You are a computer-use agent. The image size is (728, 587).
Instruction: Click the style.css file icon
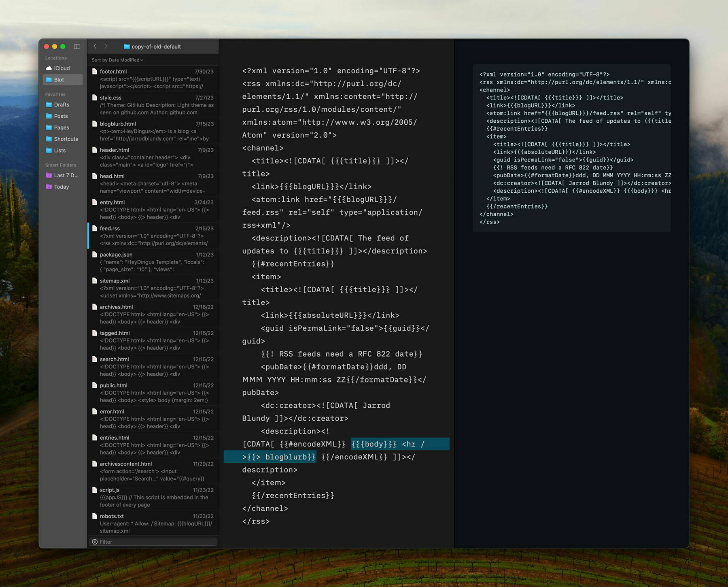pyautogui.click(x=94, y=98)
